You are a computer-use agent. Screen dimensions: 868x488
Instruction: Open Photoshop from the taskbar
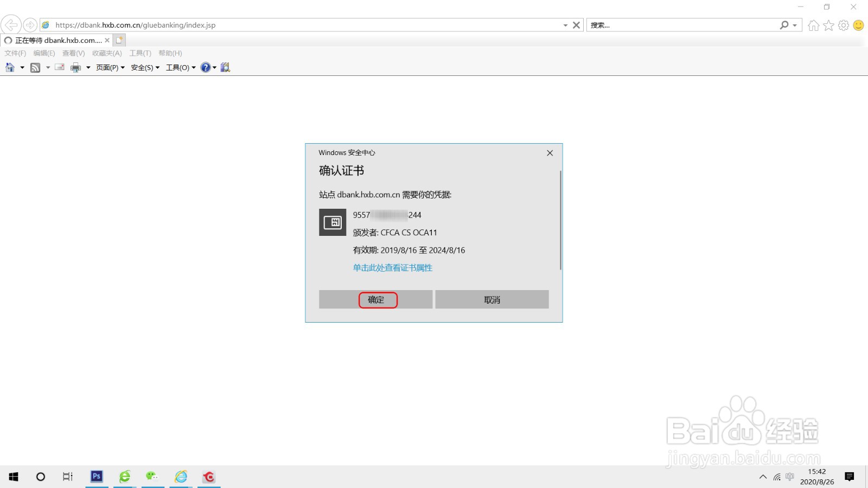click(97, 477)
